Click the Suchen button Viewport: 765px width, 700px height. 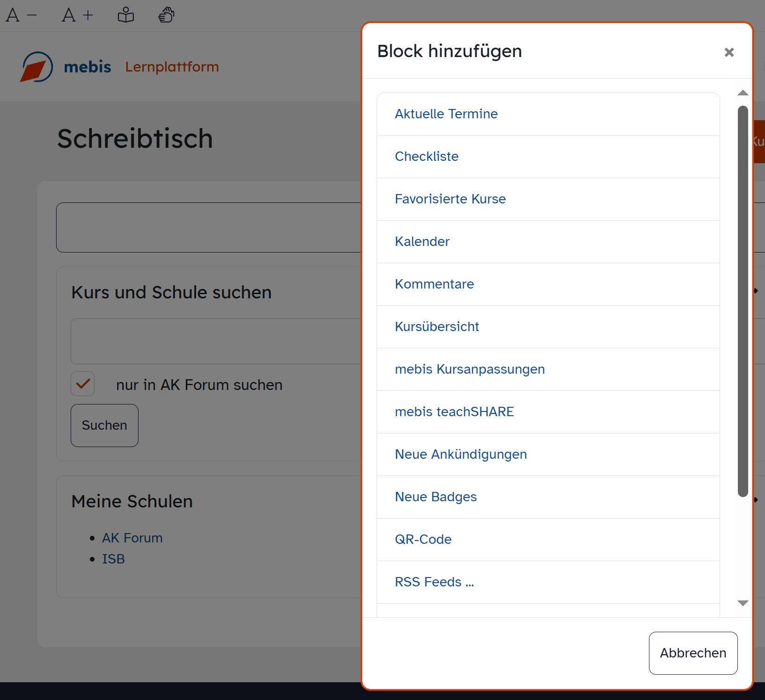tap(104, 426)
